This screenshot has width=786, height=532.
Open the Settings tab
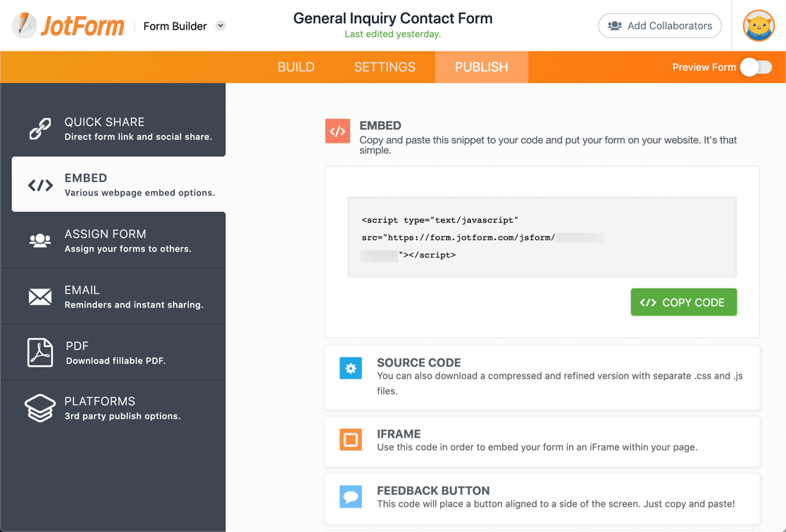[x=385, y=68]
